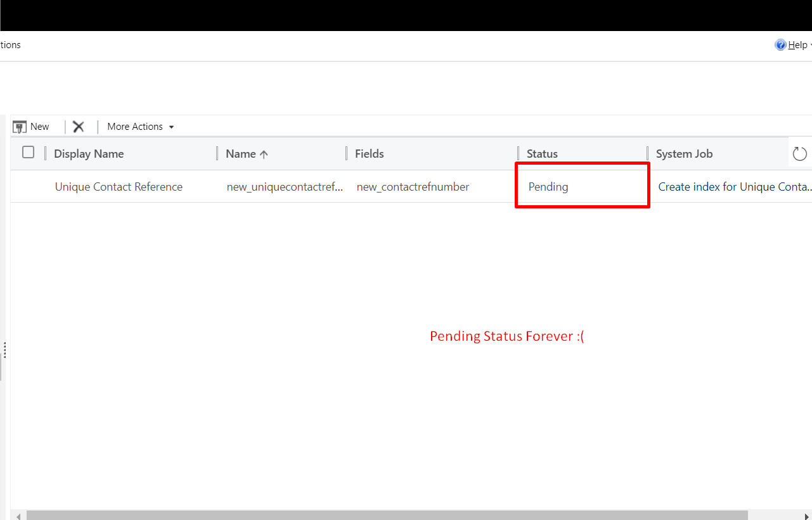This screenshot has width=812, height=520.
Task: Open the Unique Contact Reference record
Action: 119,187
